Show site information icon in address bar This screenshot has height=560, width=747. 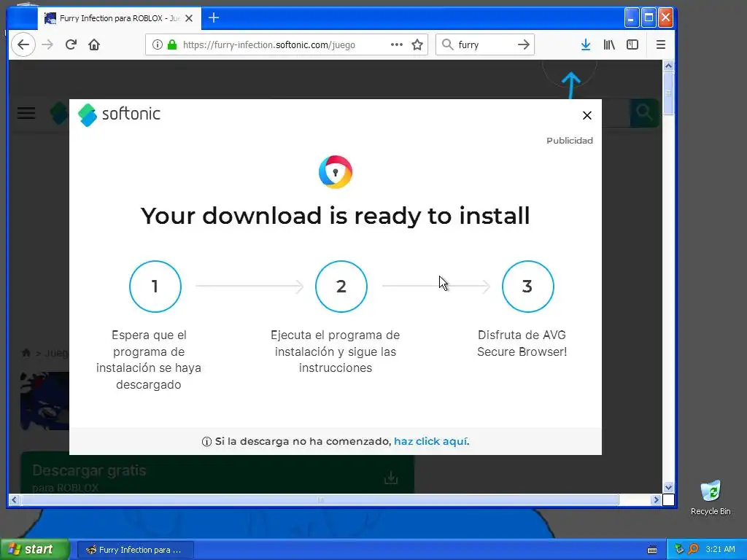pyautogui.click(x=158, y=44)
